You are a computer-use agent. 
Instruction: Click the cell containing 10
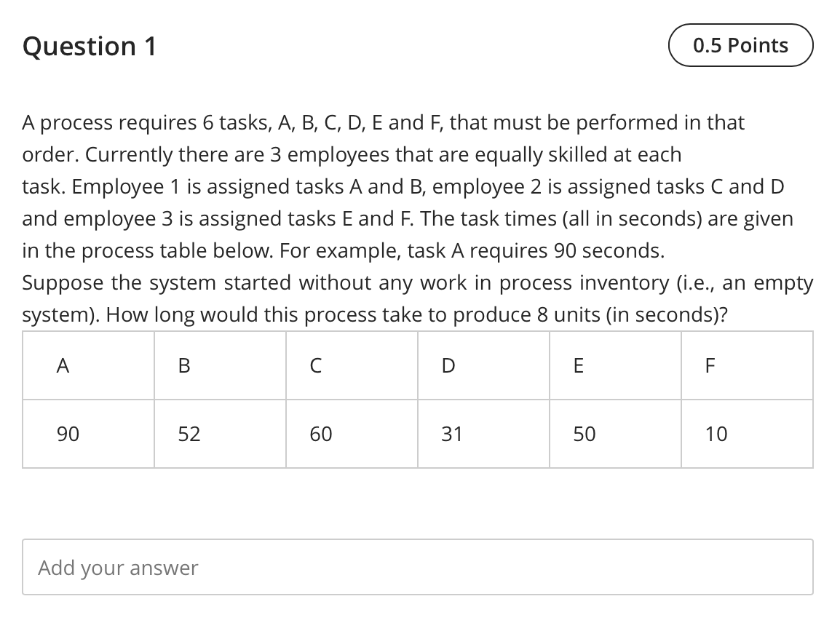point(716,433)
